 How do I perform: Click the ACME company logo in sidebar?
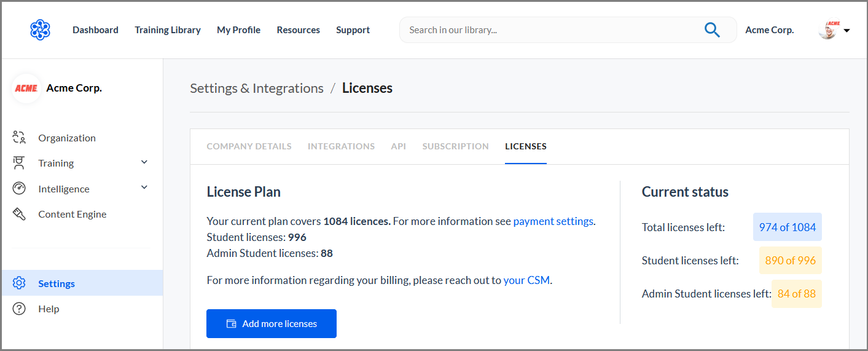coord(26,88)
